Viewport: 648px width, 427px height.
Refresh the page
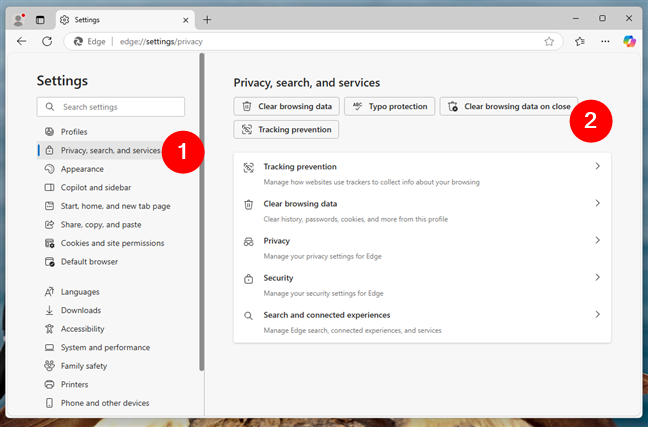pos(47,41)
